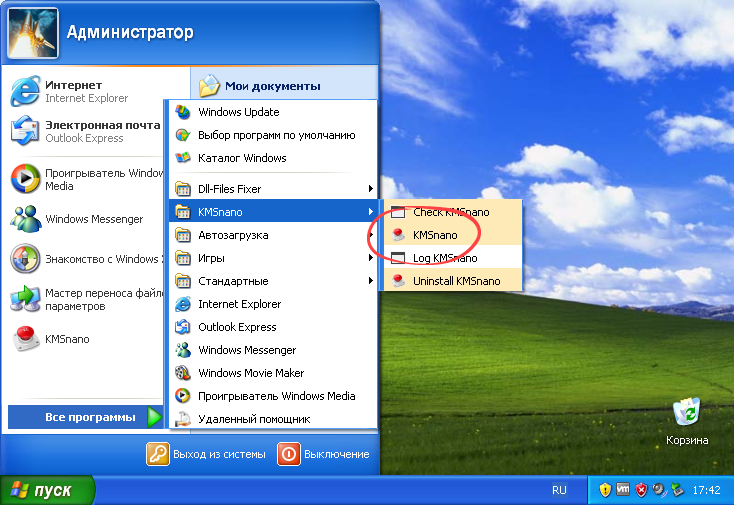Click the RU language indicator in taskbar

[x=559, y=490]
